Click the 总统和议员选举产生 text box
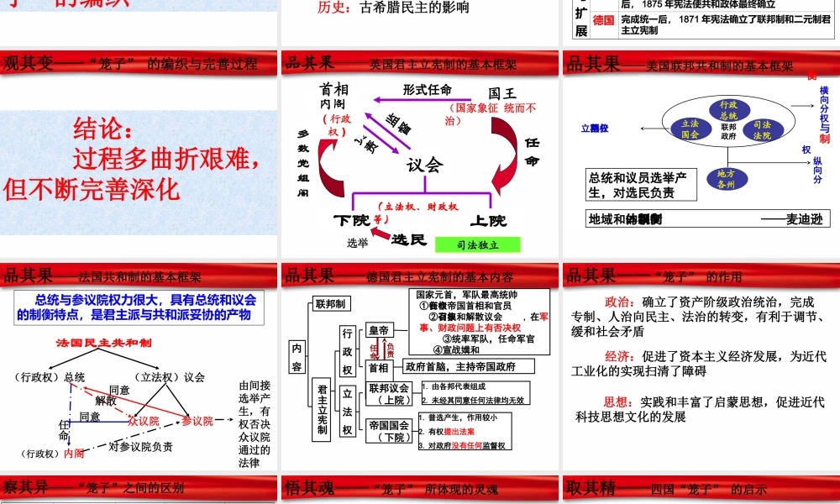 pos(641,185)
